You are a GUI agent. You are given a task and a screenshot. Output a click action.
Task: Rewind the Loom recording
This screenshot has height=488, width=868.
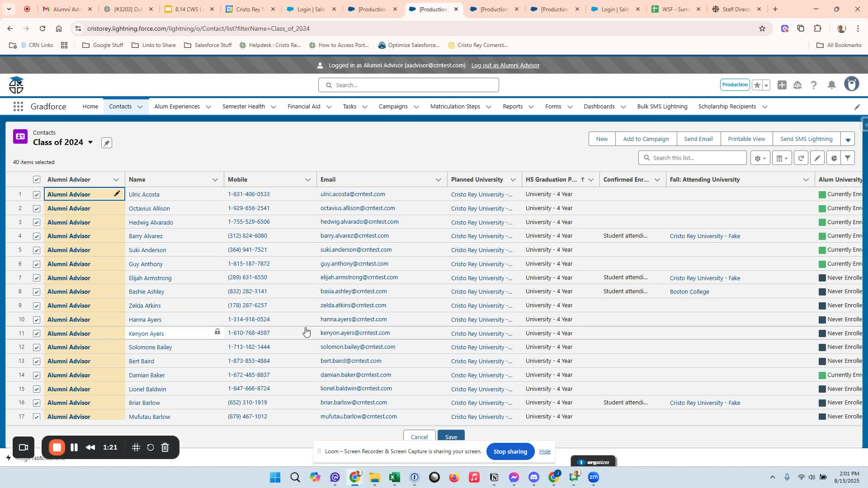[90, 447]
